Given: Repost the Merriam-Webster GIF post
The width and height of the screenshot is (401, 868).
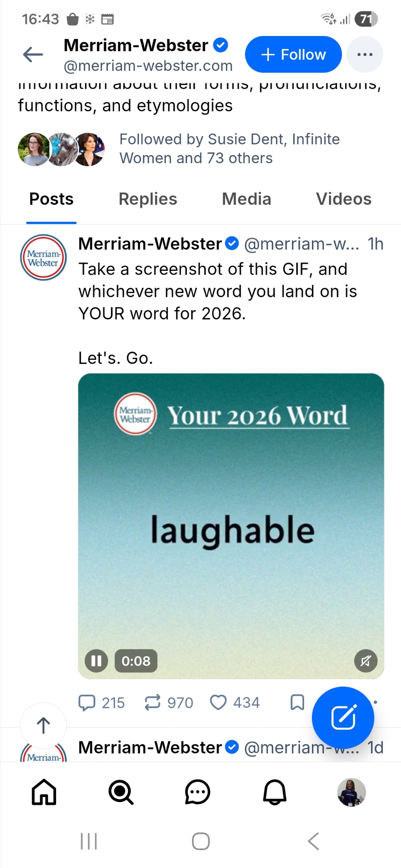Looking at the screenshot, I should (x=152, y=702).
